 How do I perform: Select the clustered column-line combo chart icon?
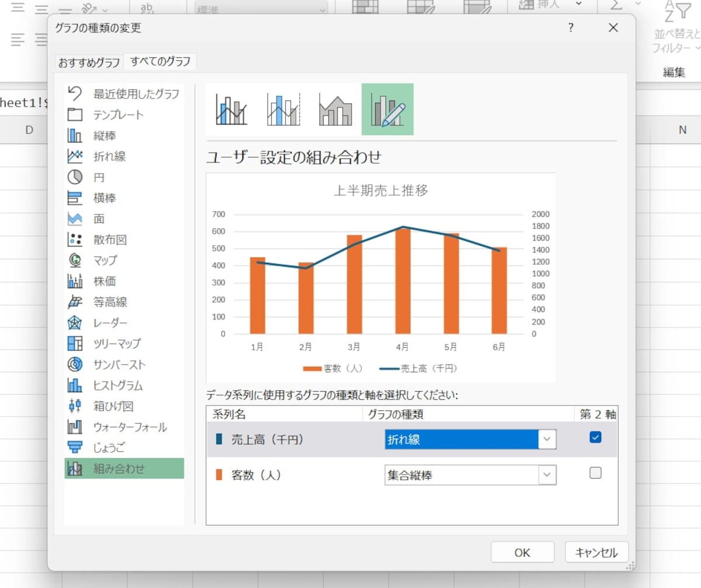231,109
